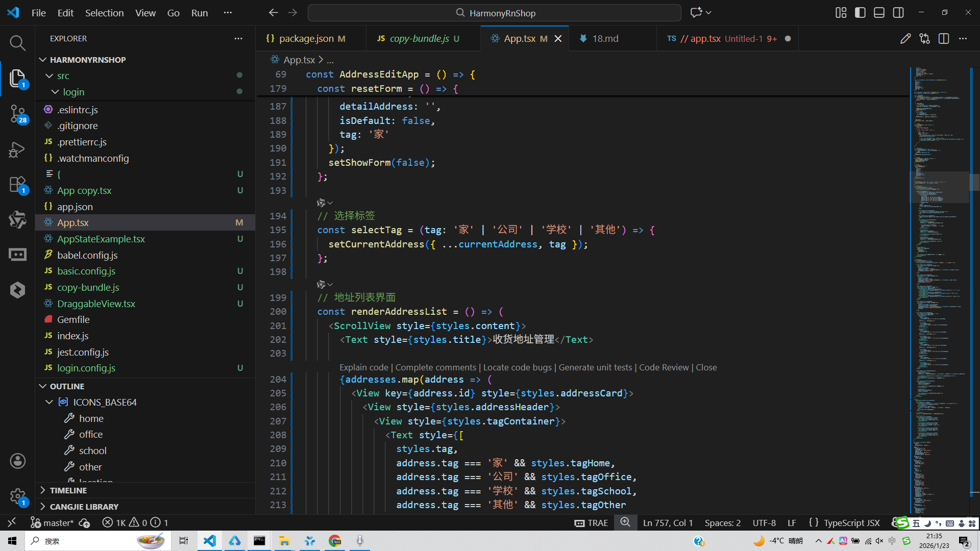Click the minimap scroll slider
This screenshot has width=980, height=551.
pyautogui.click(x=940, y=187)
